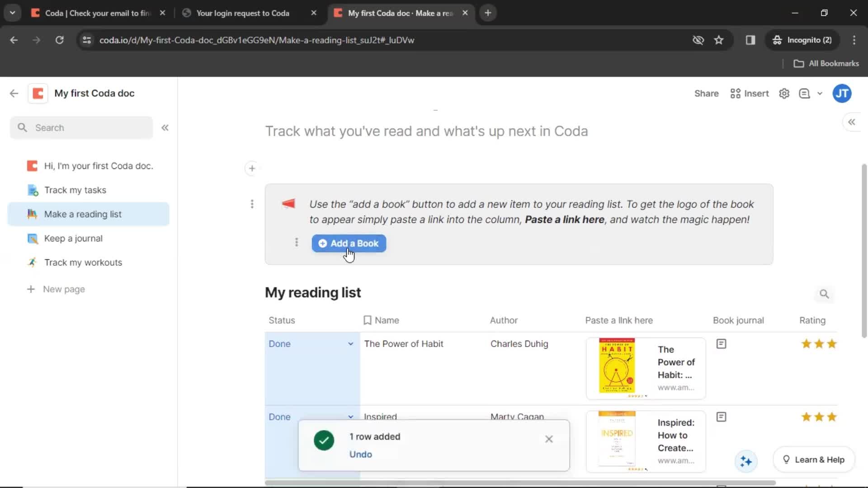Expand the Done status dropdown for Power of Habit
Image resolution: width=868 pixels, height=488 pixels.
350,344
